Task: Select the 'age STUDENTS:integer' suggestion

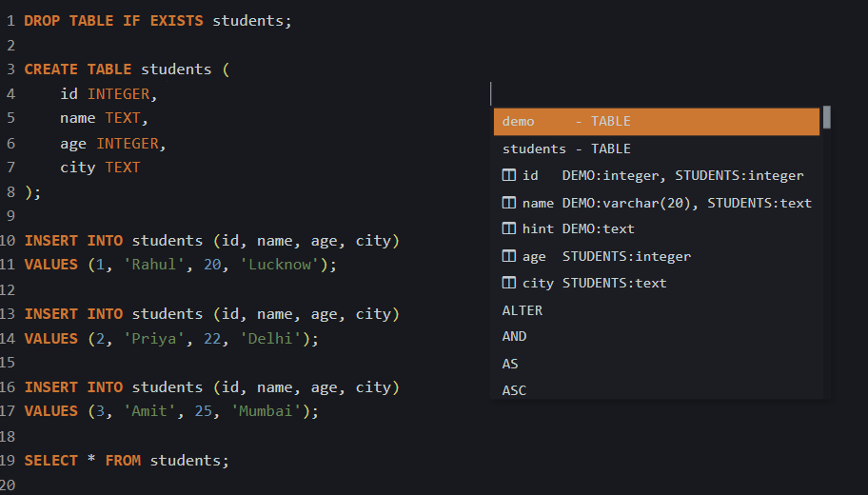Action: pos(657,256)
